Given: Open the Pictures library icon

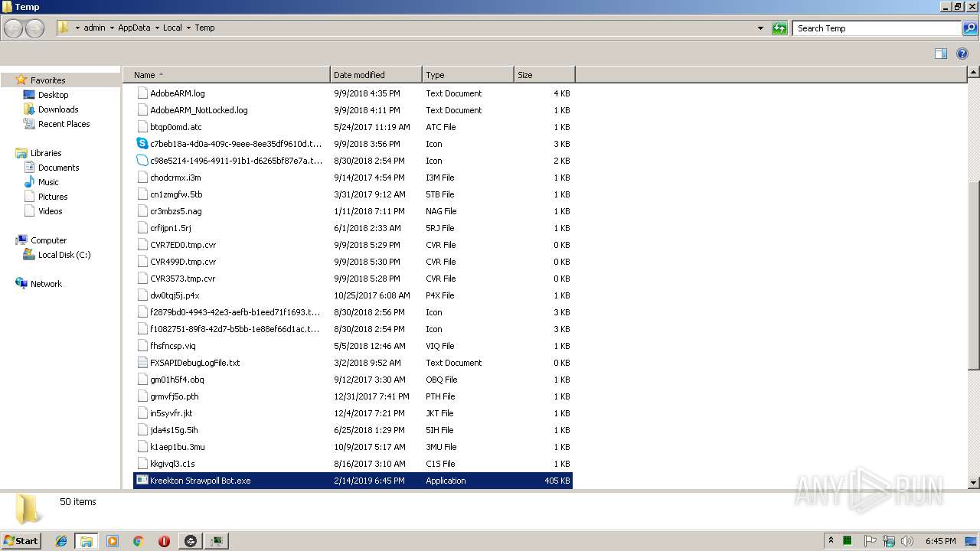Looking at the screenshot, I should pos(29,197).
